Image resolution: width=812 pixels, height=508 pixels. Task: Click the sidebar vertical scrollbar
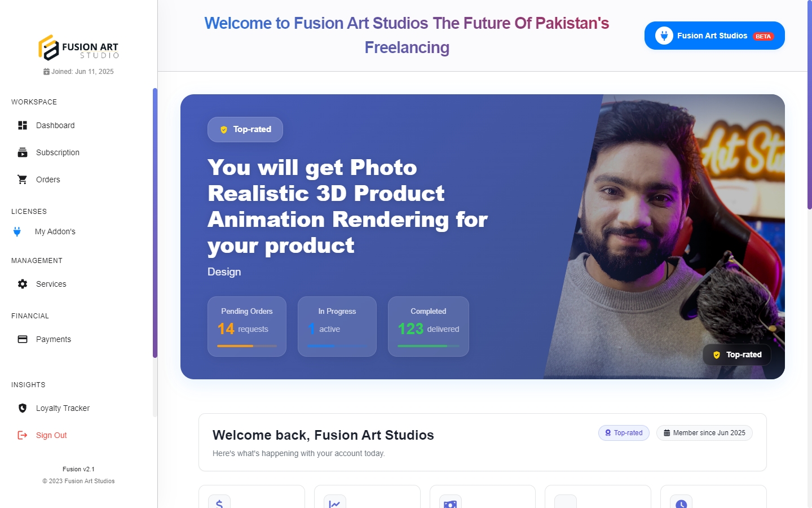click(155, 223)
